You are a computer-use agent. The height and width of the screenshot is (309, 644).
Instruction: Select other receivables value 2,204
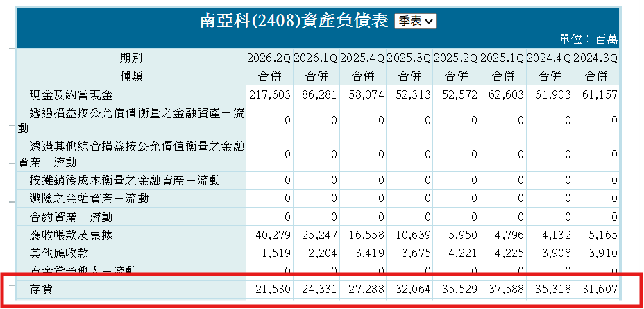point(323,253)
